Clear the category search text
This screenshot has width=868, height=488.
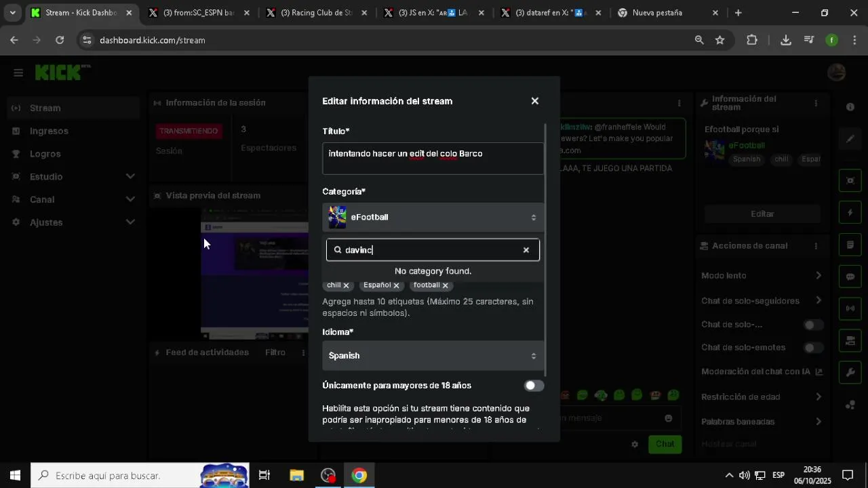(526, 250)
